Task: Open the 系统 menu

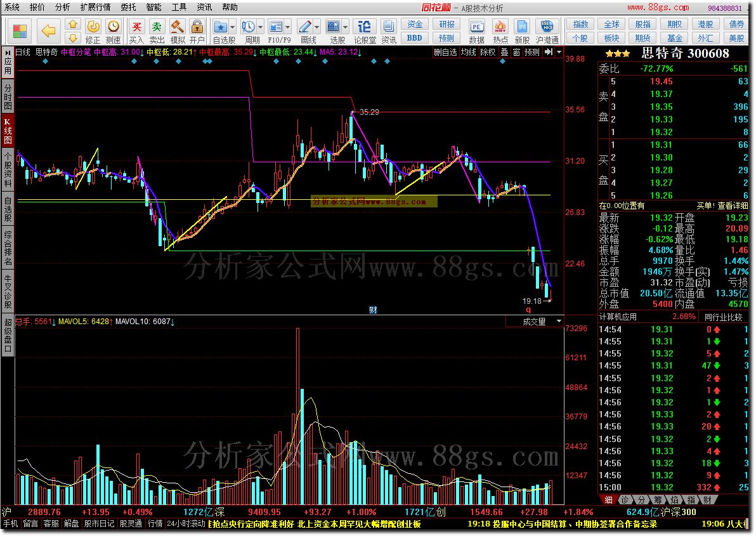Action: pos(11,7)
